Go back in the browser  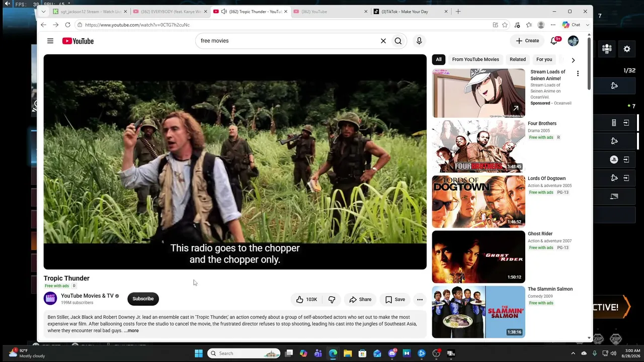(x=43, y=25)
